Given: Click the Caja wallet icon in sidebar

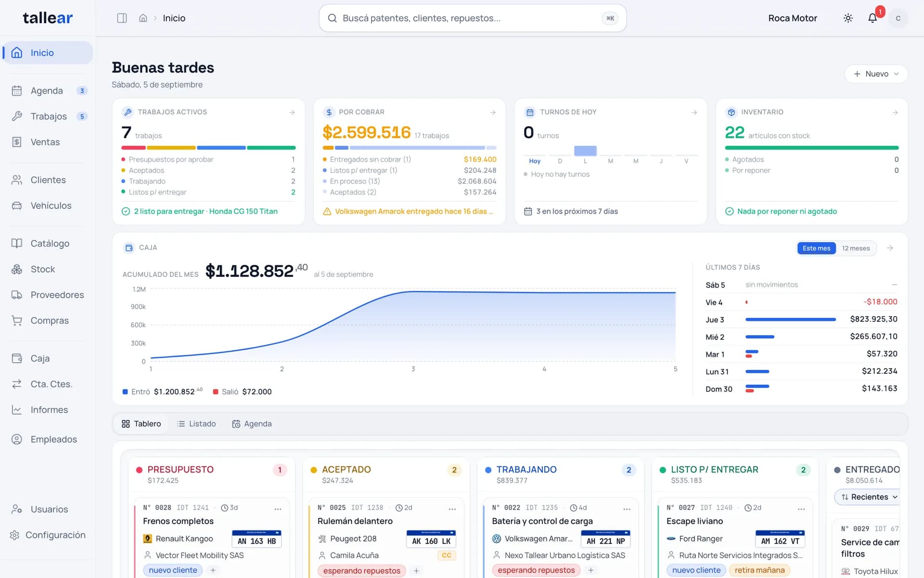Looking at the screenshot, I should 17,358.
